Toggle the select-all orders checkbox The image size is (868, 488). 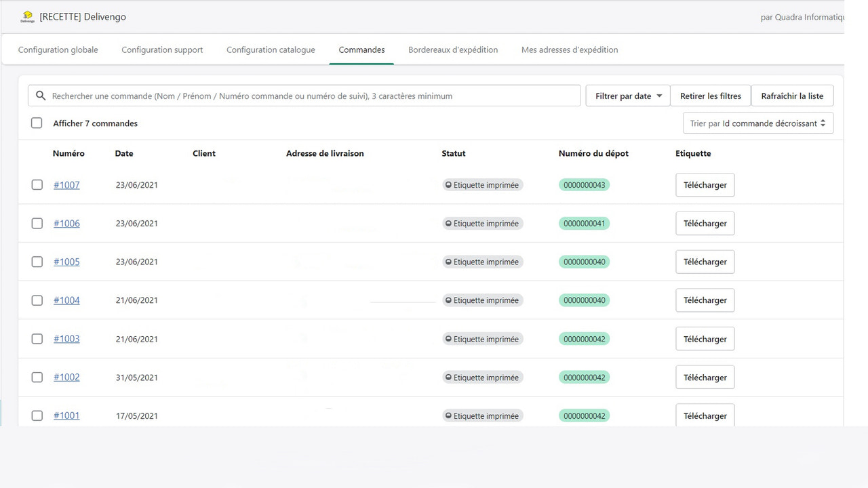point(37,123)
